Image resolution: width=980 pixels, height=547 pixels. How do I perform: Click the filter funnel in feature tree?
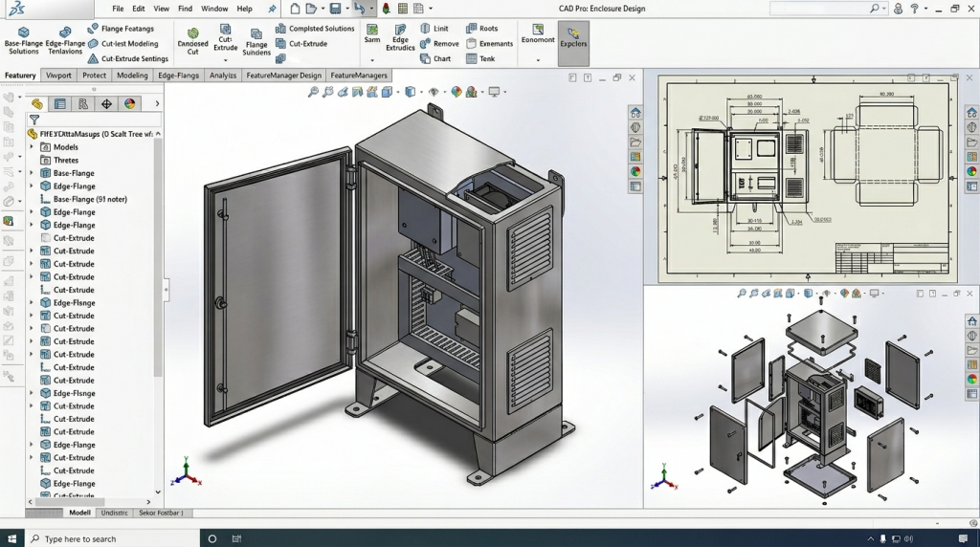pos(34,120)
